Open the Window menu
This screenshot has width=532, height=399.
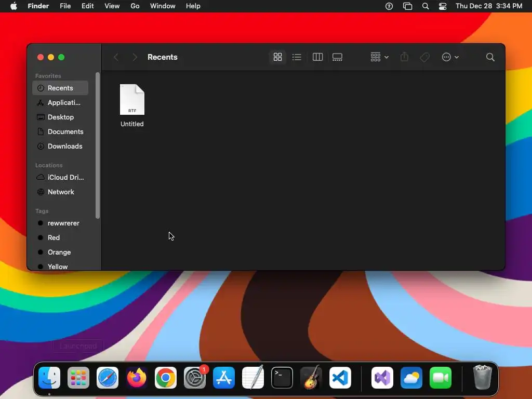point(163,6)
